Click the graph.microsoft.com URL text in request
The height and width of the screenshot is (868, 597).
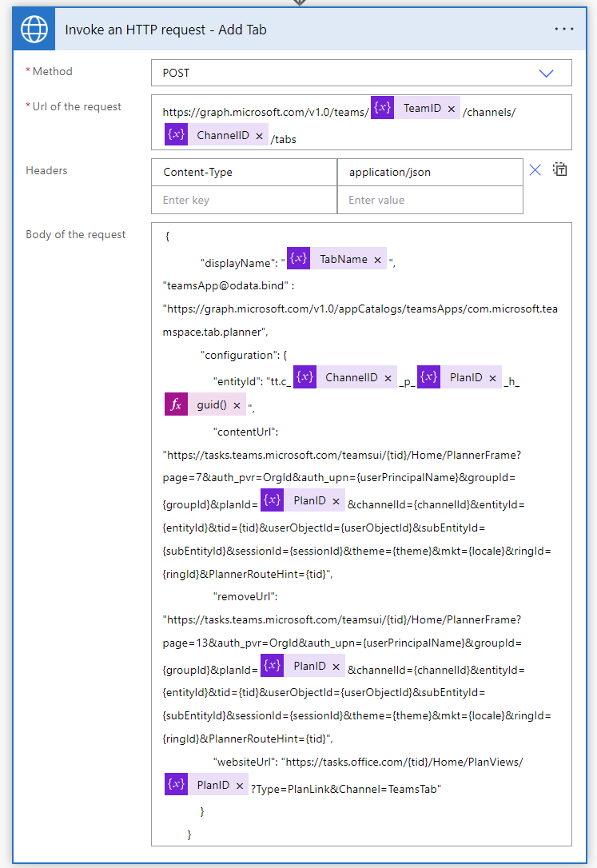click(x=265, y=113)
